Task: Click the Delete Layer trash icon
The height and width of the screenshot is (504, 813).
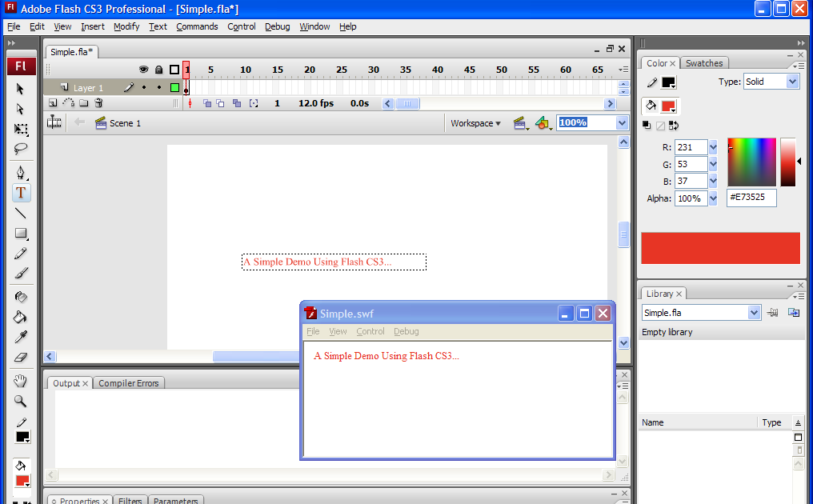Action: 98,103
